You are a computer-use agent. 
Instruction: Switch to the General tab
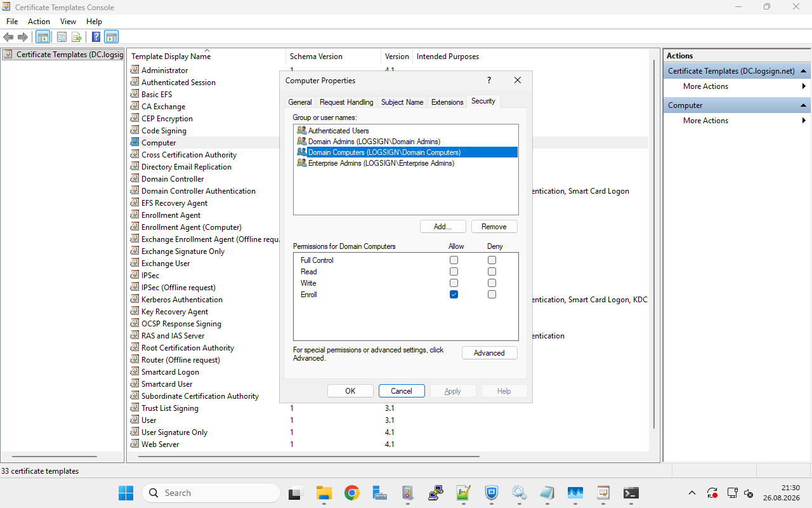click(300, 102)
